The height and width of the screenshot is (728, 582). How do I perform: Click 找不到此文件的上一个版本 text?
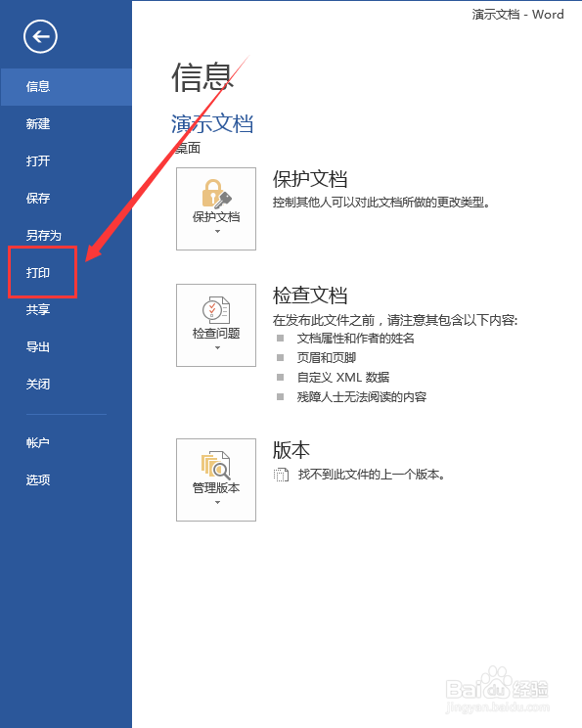[372, 475]
